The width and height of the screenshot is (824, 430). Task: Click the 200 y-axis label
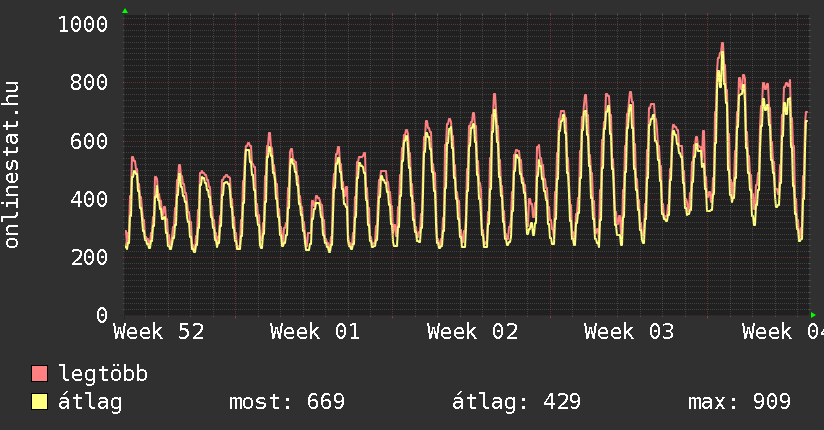(88, 257)
